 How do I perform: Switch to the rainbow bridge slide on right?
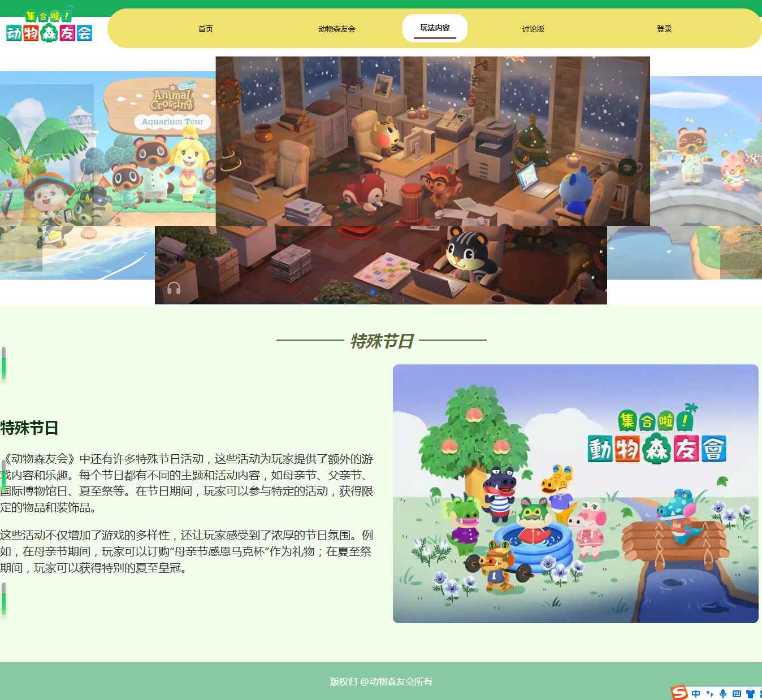point(707,169)
